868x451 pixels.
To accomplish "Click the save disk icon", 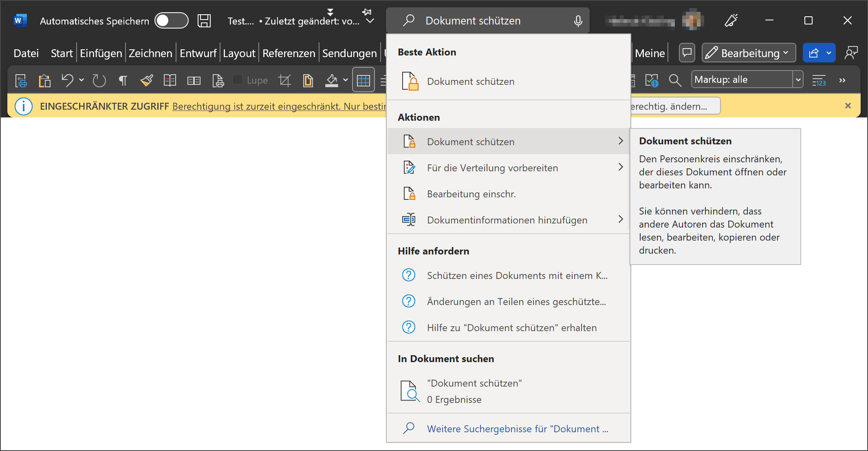I will tap(204, 21).
